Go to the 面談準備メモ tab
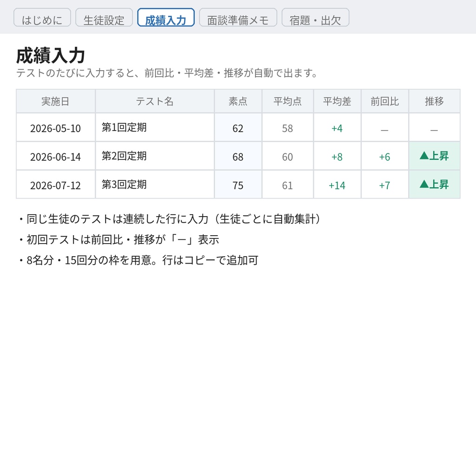The image size is (476, 476). coord(238,18)
